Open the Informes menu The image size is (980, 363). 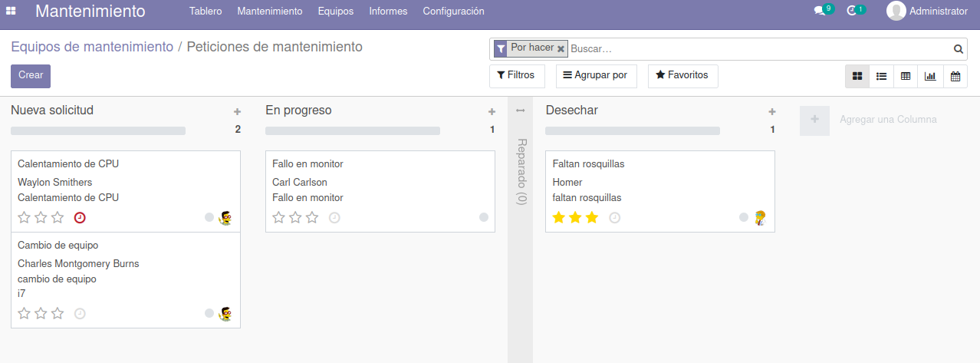(388, 12)
